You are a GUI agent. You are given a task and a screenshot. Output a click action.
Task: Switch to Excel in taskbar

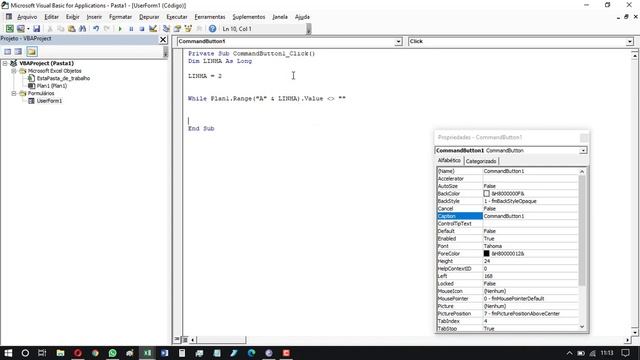147,353
